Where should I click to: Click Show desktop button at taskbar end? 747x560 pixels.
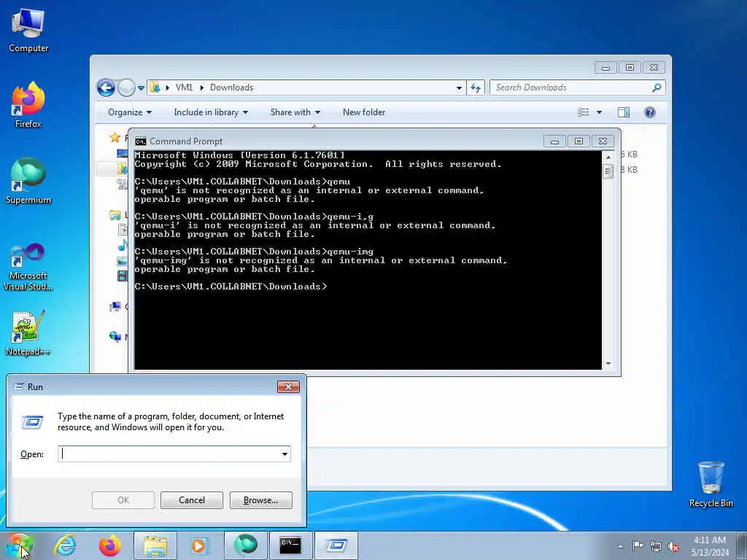[x=742, y=546]
